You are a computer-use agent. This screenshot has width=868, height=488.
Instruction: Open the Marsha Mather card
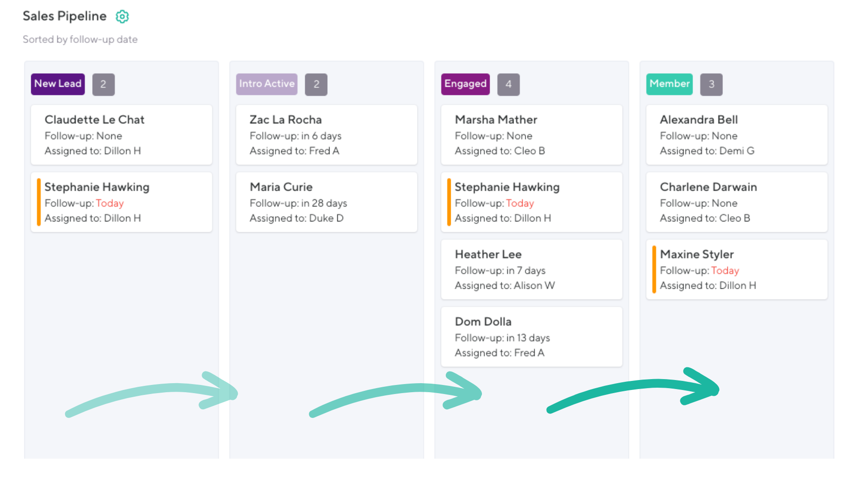532,135
